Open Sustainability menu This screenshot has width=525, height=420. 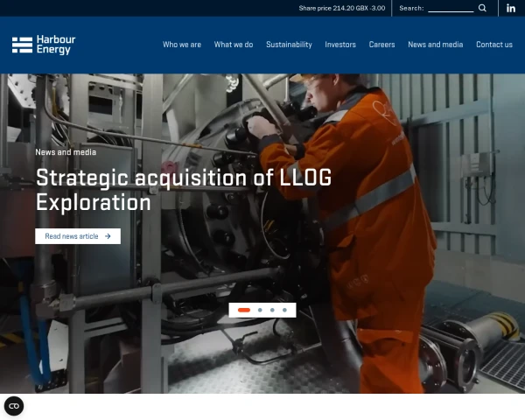289,45
